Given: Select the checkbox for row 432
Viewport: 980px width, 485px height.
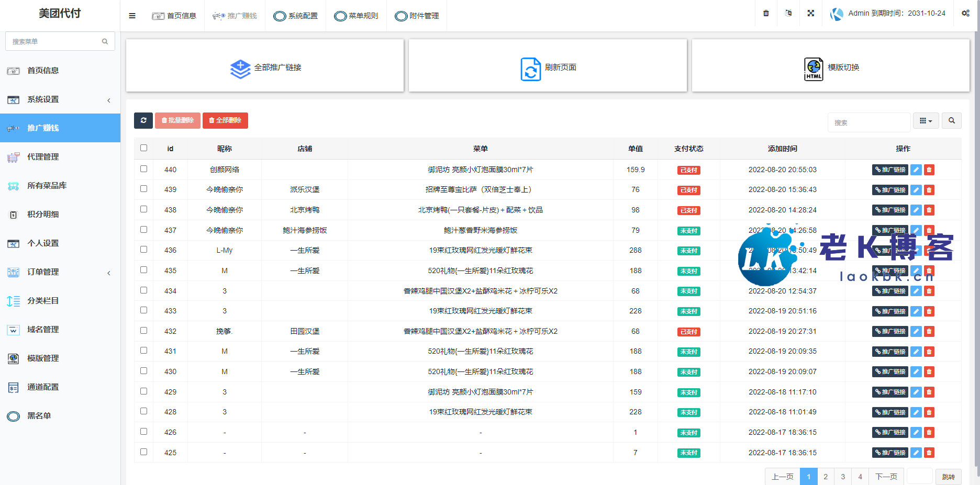Looking at the screenshot, I should 144,331.
